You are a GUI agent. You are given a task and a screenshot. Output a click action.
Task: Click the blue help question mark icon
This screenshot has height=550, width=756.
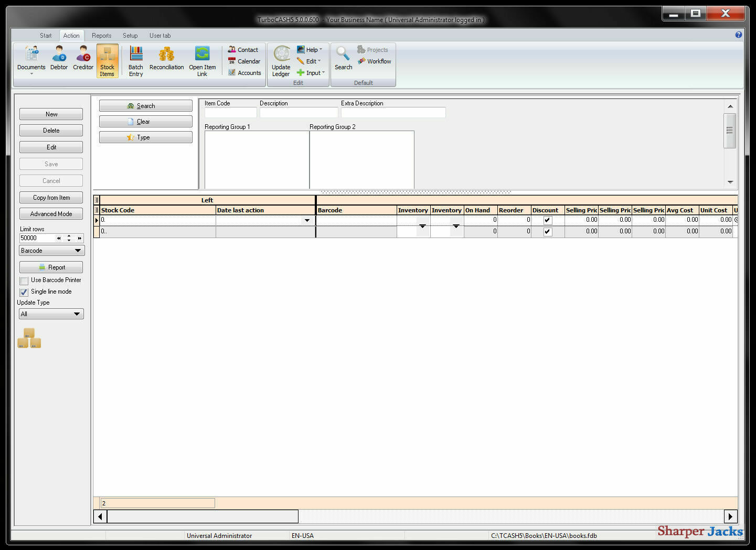click(x=739, y=35)
